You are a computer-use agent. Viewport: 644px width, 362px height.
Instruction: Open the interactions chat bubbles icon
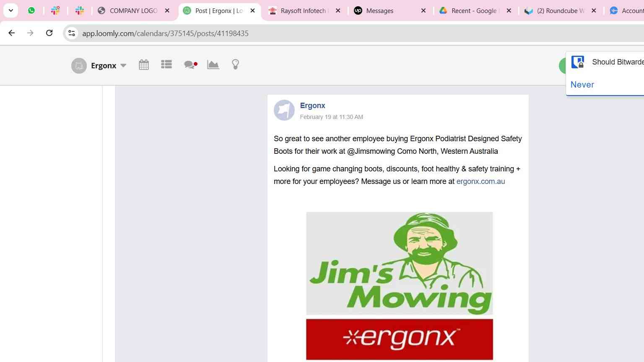[190, 65]
